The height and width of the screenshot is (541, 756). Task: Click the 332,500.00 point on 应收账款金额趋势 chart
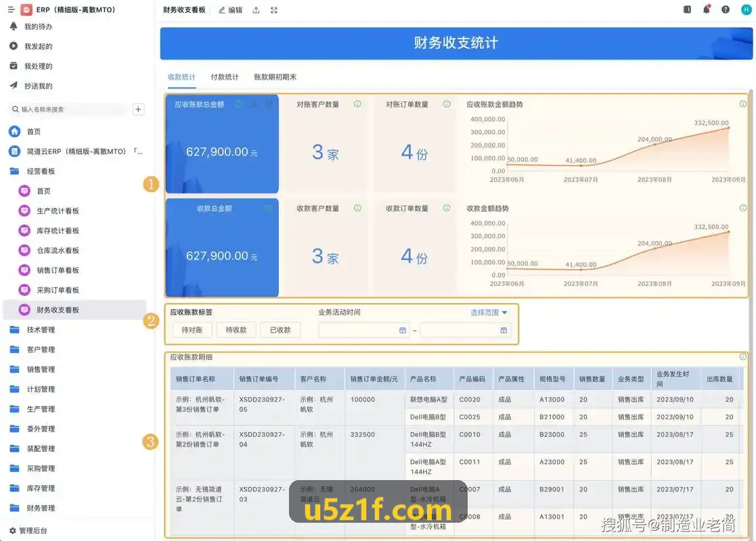[x=728, y=128]
